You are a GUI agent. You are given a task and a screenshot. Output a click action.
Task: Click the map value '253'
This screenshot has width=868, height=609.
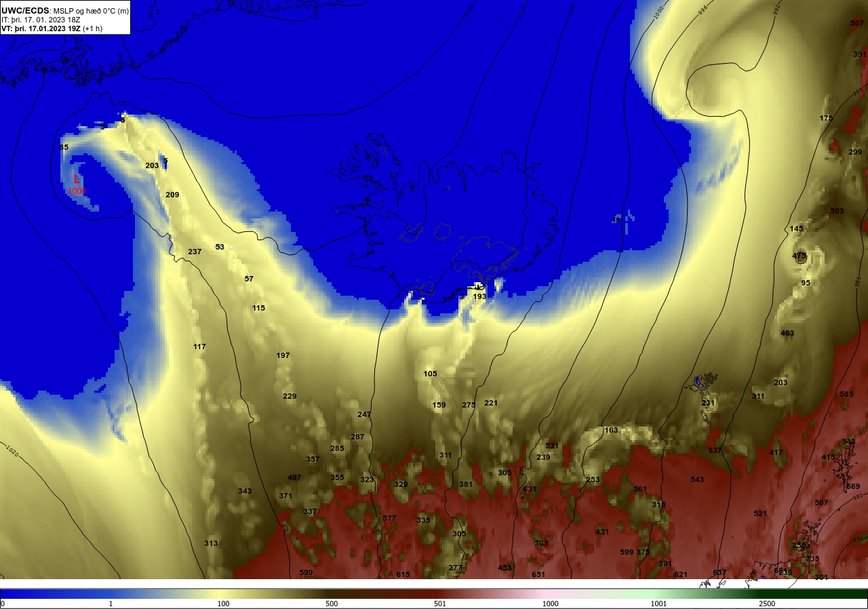coord(593,479)
